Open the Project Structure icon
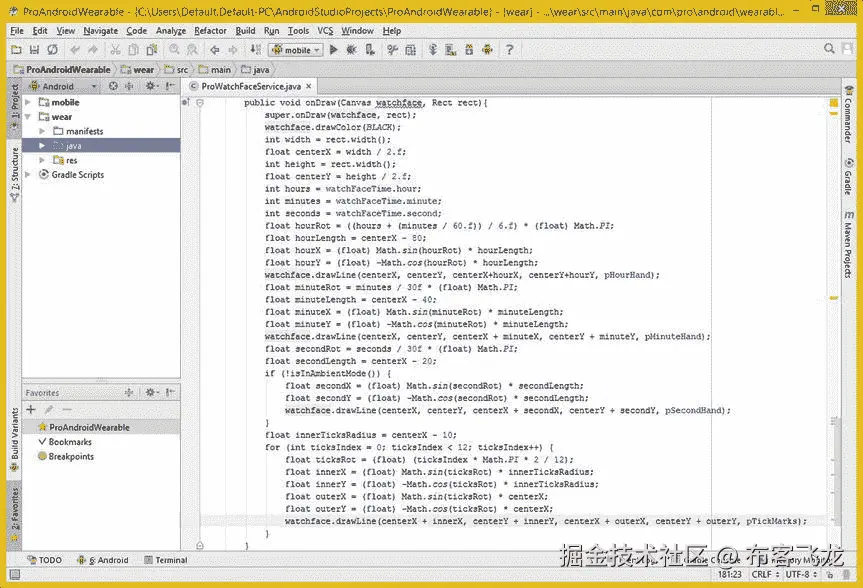 point(410,50)
